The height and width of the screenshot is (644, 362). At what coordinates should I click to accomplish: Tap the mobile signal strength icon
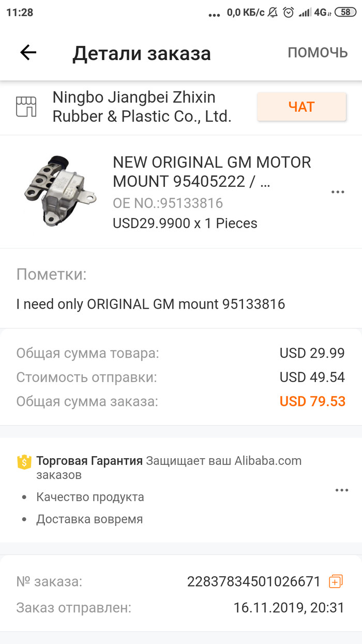coord(305,12)
